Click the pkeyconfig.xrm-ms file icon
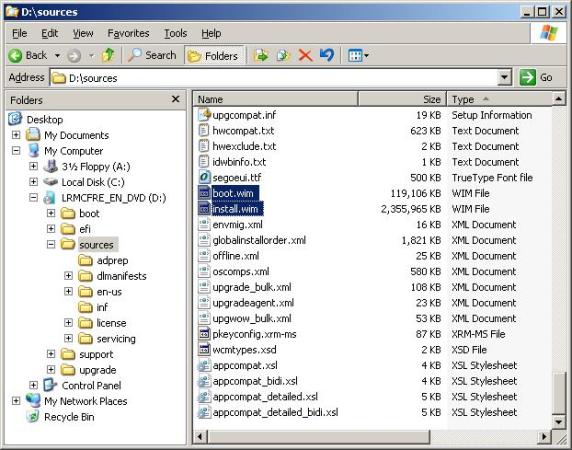Screen dimensions: 572x450 [204, 334]
